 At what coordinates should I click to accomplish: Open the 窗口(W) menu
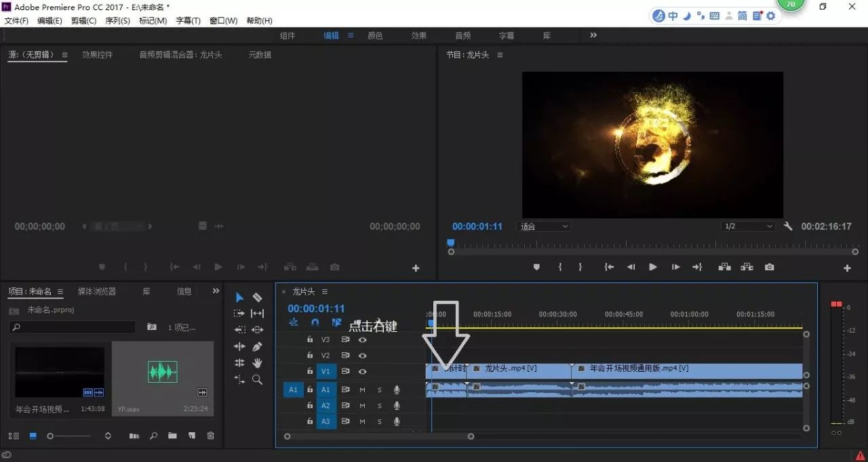click(223, 21)
